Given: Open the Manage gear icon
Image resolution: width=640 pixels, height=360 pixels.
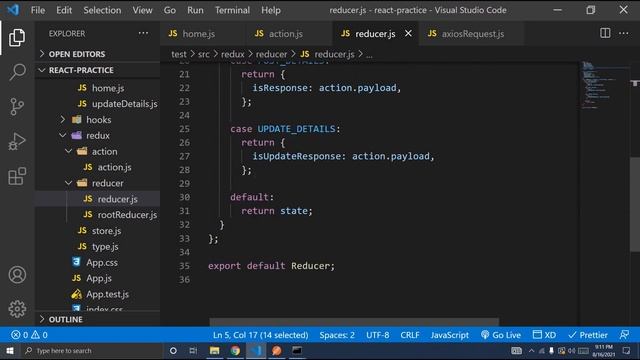Looking at the screenshot, I should pyautogui.click(x=17, y=309).
